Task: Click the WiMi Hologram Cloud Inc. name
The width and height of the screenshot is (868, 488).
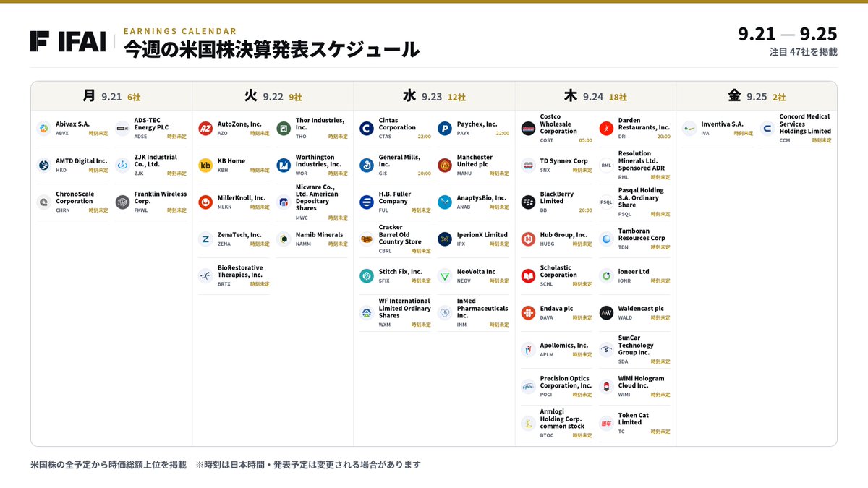Action: tap(642, 382)
